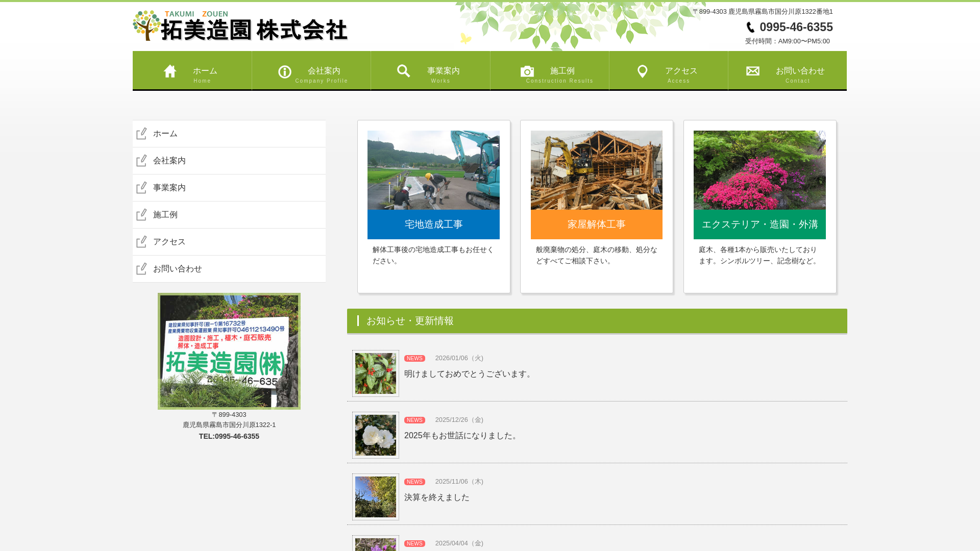This screenshot has width=980, height=551.
Task: Click the company signboard photo in sidebar
Action: pos(229,351)
